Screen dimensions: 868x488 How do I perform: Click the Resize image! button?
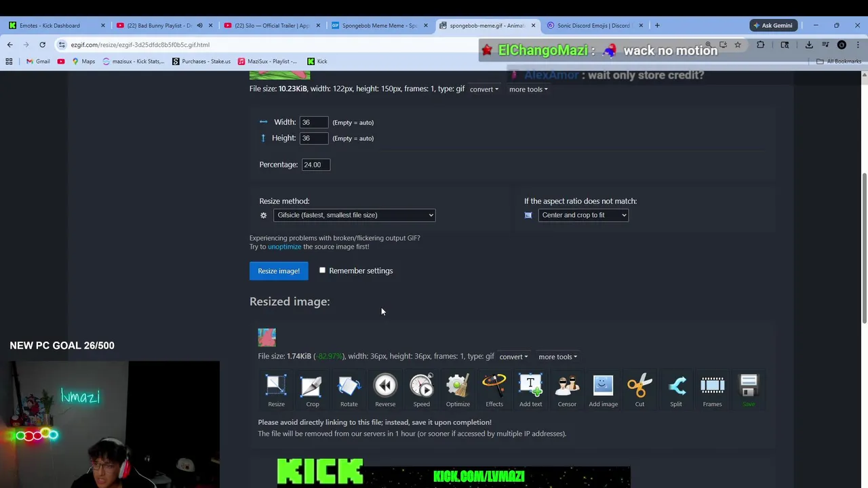(279, 271)
